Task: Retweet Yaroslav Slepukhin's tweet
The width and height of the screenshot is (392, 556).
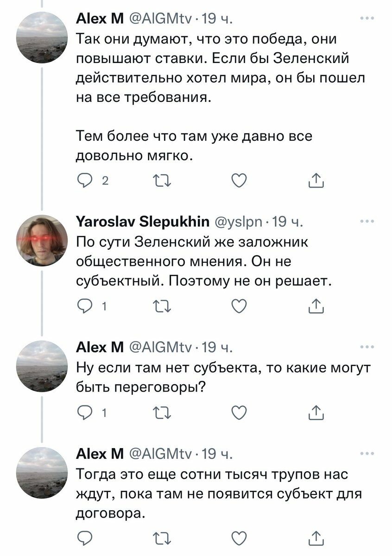Action: pyautogui.click(x=160, y=306)
